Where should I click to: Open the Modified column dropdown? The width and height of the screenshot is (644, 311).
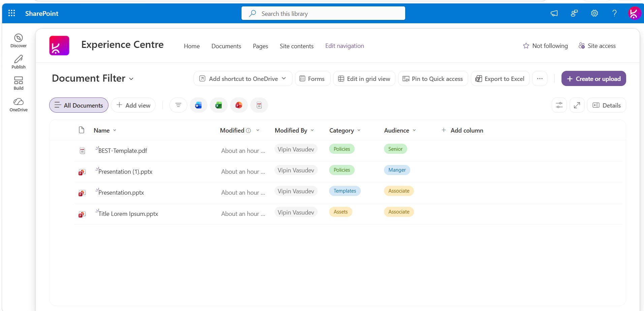(x=258, y=130)
